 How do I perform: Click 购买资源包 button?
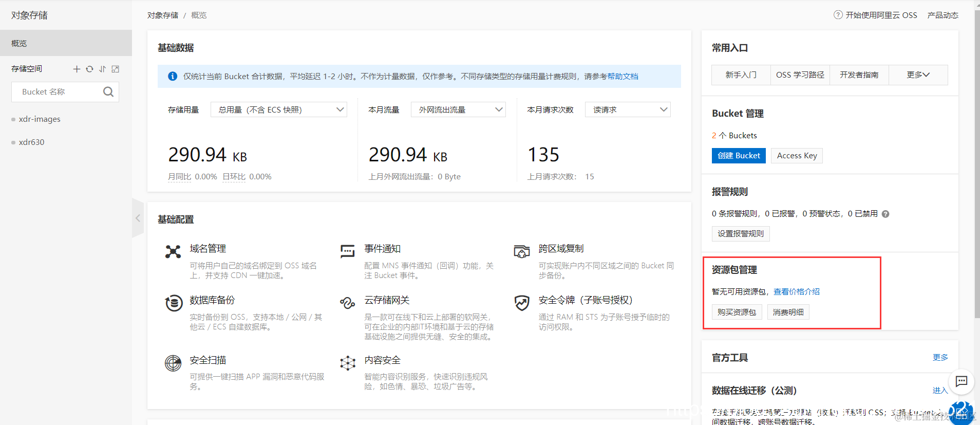pyautogui.click(x=737, y=312)
